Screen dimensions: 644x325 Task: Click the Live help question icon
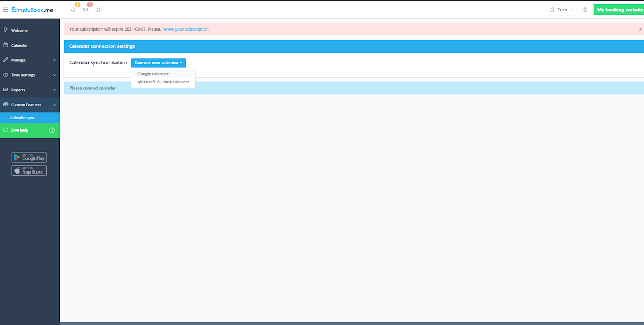52,129
